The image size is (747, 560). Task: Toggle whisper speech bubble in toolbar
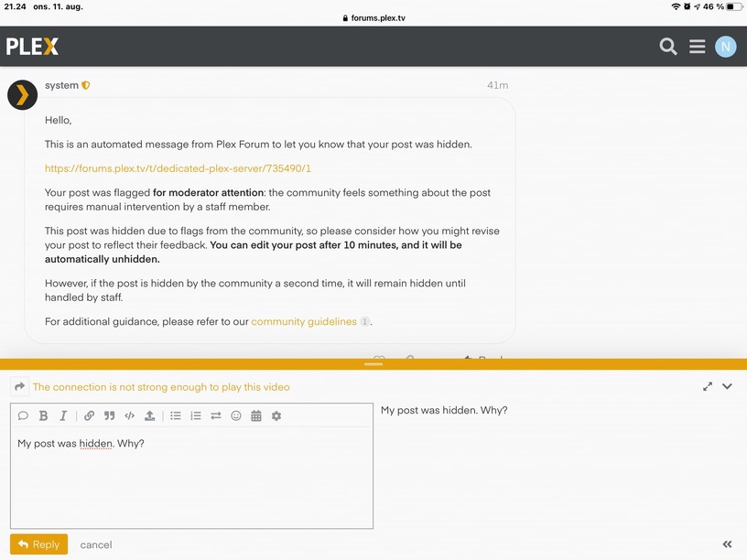point(23,415)
